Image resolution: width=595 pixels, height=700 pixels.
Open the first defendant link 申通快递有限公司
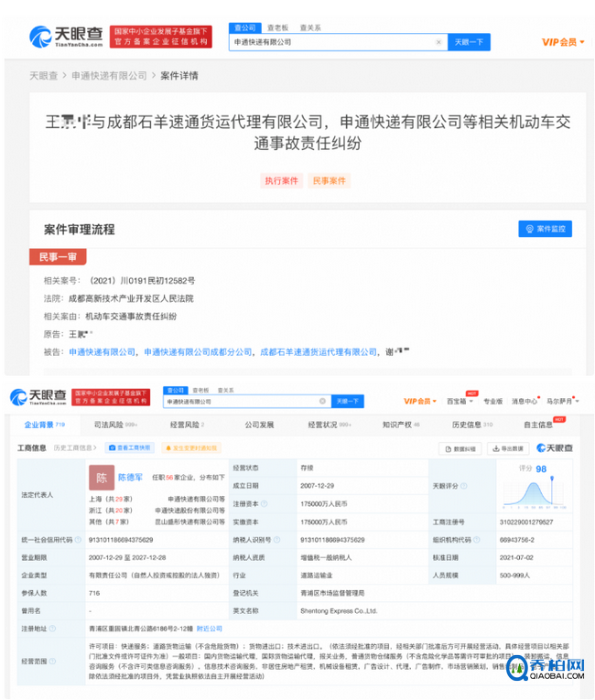tap(102, 352)
